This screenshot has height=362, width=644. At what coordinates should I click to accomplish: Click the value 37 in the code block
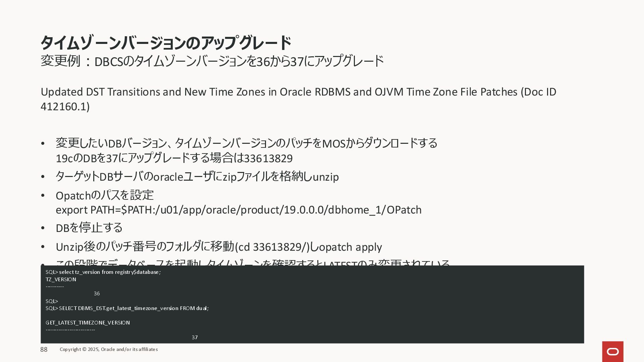pyautogui.click(x=195, y=338)
